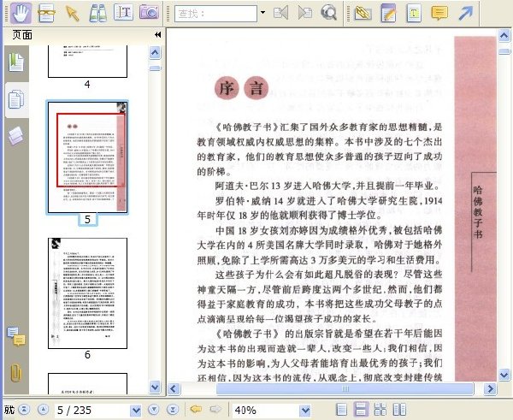Viewport: 513px width, 420px height.
Task: Click the 序言 heading in document
Action: click(242, 88)
